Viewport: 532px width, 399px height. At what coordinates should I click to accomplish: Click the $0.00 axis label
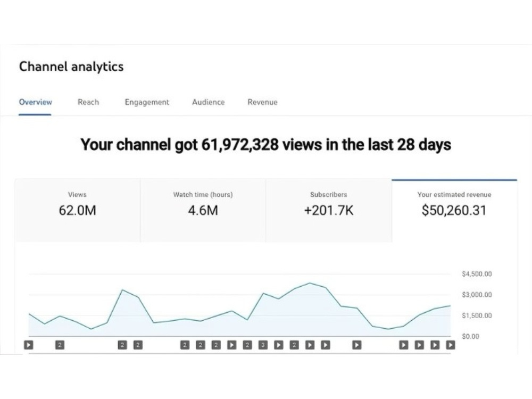tap(471, 336)
